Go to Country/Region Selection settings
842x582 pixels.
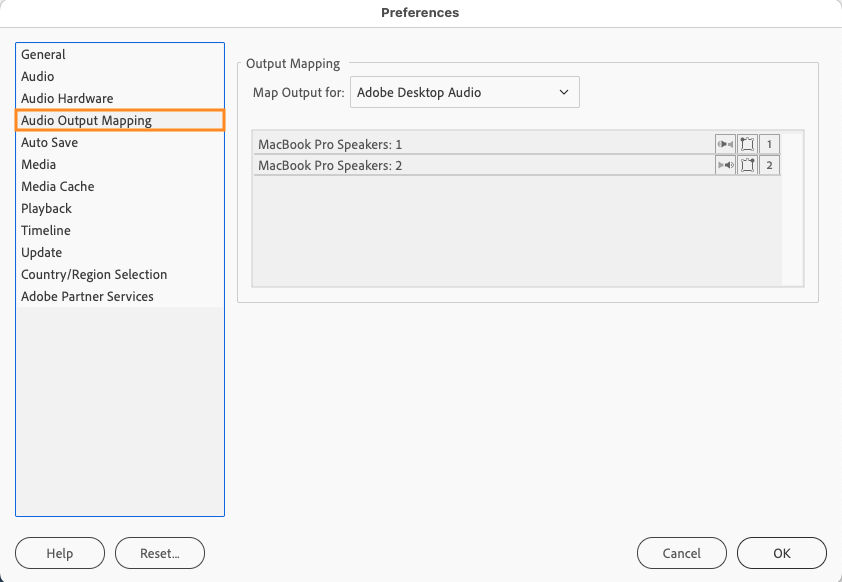tap(93, 274)
